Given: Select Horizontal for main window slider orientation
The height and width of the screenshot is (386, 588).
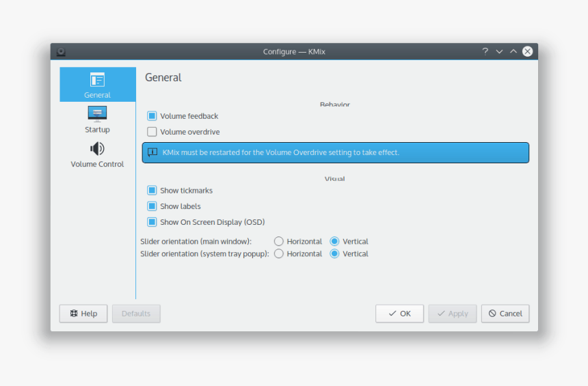Looking at the screenshot, I should pyautogui.click(x=279, y=241).
